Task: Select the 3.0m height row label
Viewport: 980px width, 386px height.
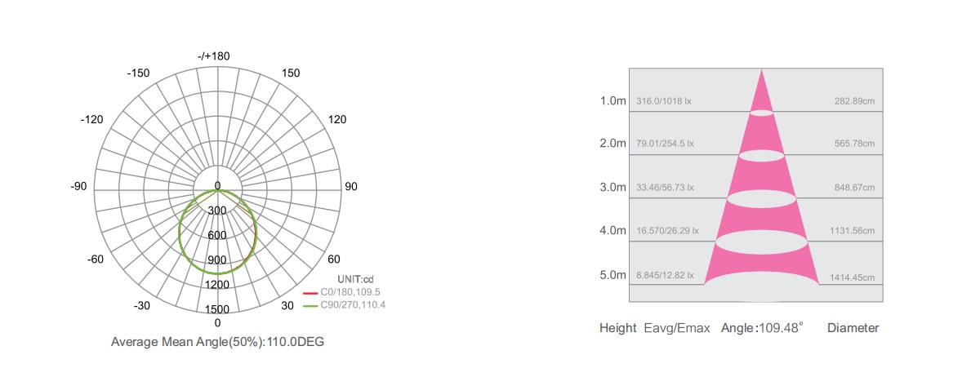Action: tap(612, 187)
